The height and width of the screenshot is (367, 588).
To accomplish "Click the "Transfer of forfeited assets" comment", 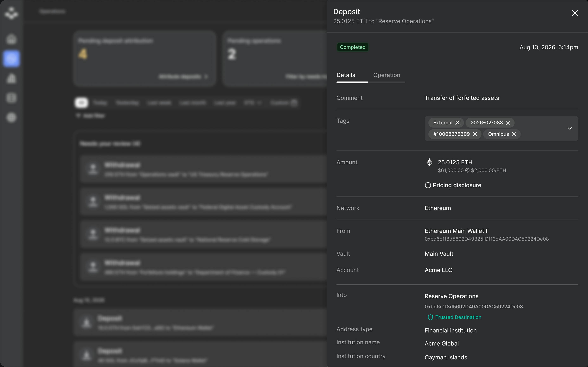I will click(462, 98).
